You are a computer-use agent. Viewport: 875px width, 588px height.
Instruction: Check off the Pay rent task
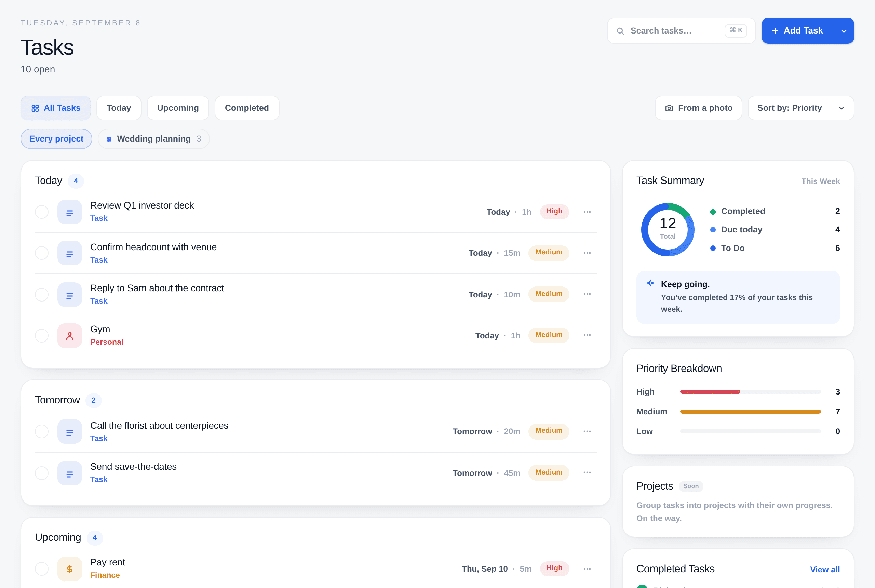(x=42, y=569)
